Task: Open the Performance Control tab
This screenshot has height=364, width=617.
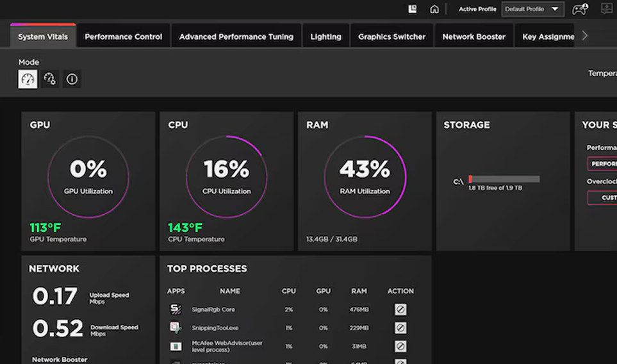Action: click(124, 37)
